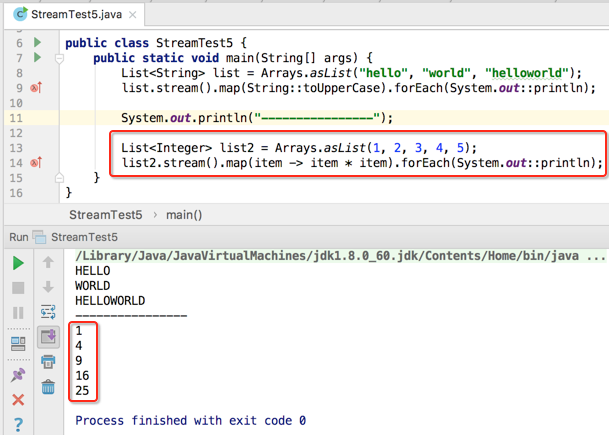Click the WORLD output line
This screenshot has height=435, width=609.
[92, 286]
